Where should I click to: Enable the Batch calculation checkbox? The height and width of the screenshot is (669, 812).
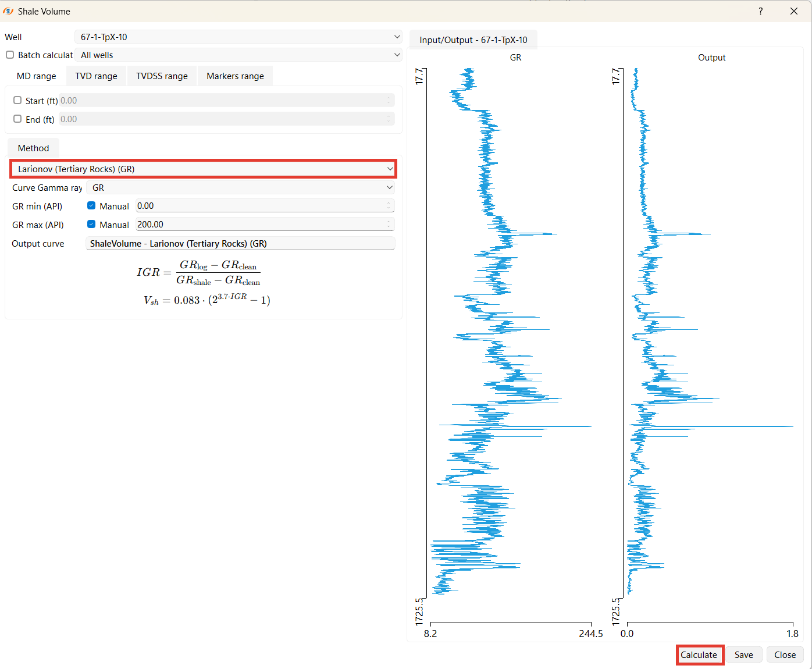10,55
